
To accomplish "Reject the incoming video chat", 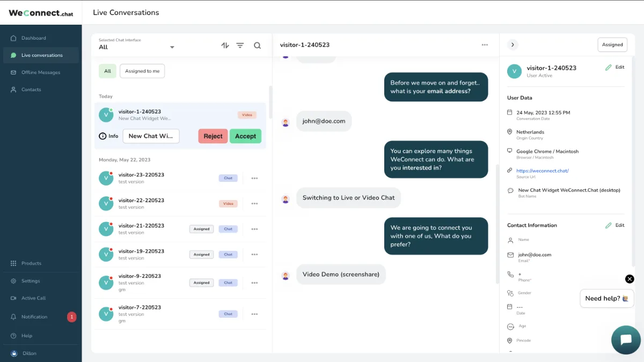I will click(x=213, y=136).
